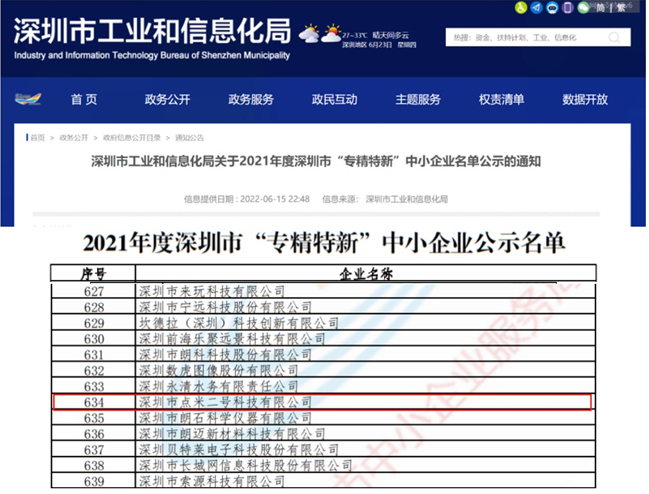Open the 政务公开 navigation menu
The width and height of the screenshot is (649, 494).
click(168, 100)
